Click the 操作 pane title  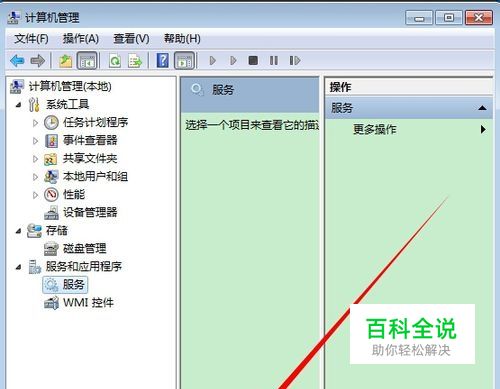[x=340, y=87]
